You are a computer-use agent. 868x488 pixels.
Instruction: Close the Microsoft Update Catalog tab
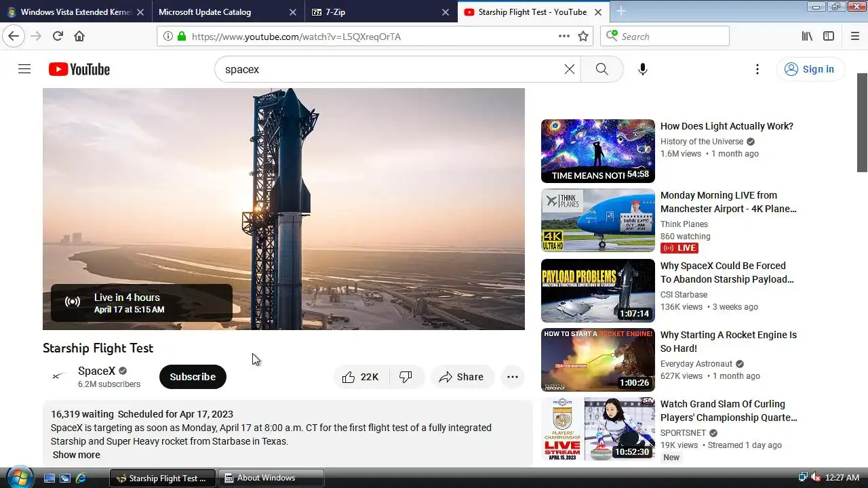pos(292,12)
